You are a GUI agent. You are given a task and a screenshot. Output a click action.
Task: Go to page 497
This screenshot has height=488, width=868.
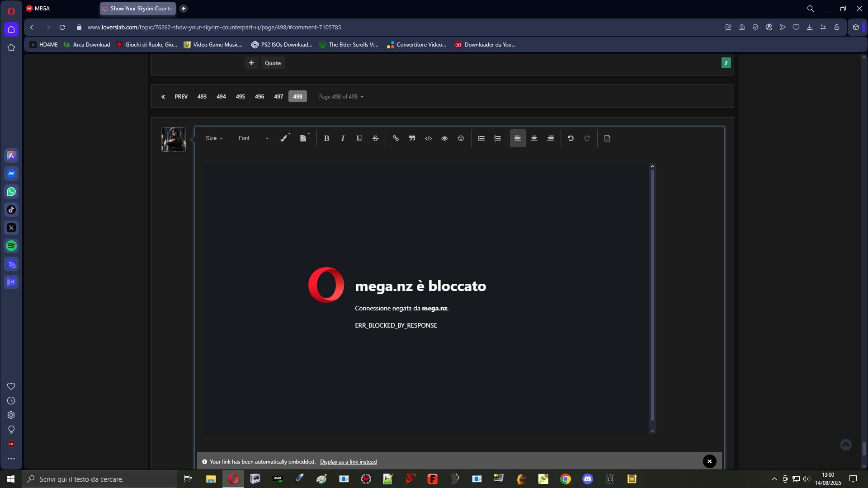(278, 97)
